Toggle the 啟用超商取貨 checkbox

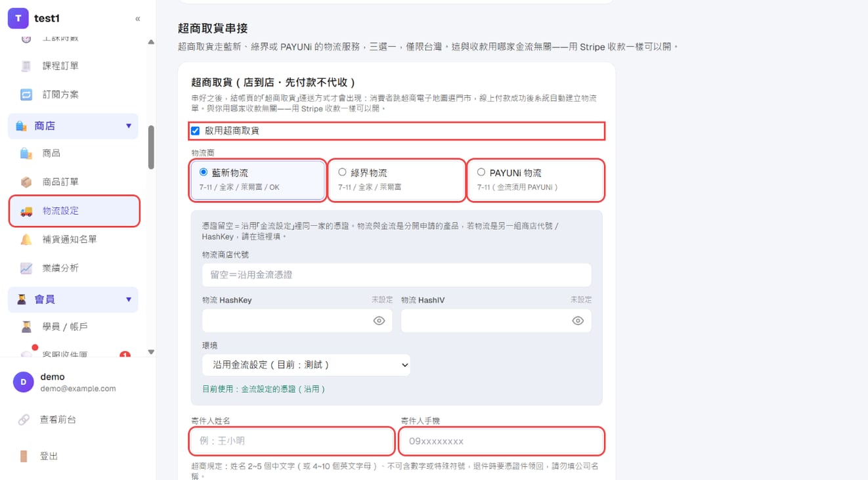point(195,131)
